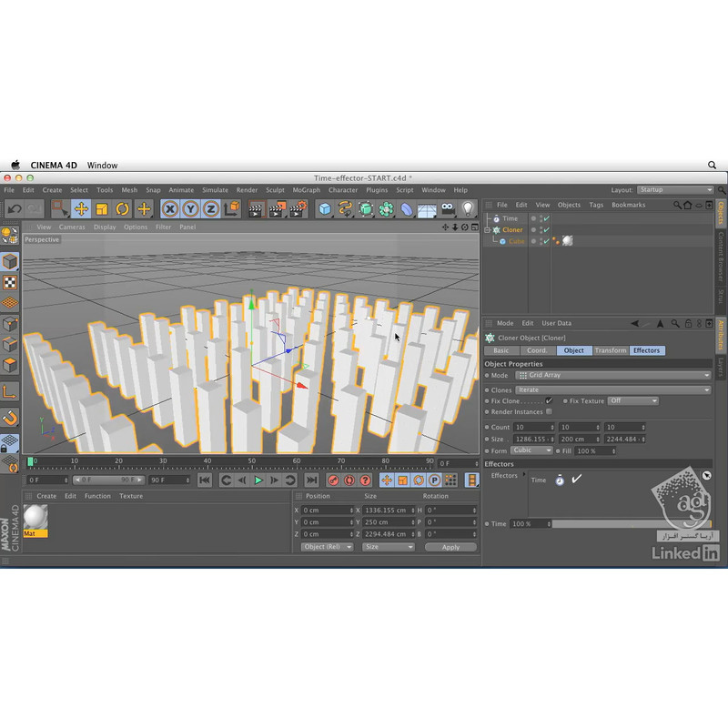Click the Undo arrow icon

point(15,209)
